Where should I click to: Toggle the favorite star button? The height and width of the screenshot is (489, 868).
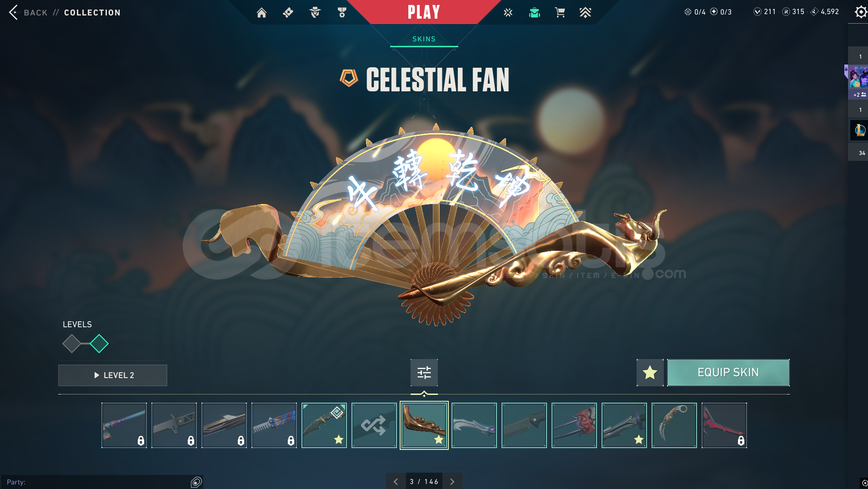650,373
